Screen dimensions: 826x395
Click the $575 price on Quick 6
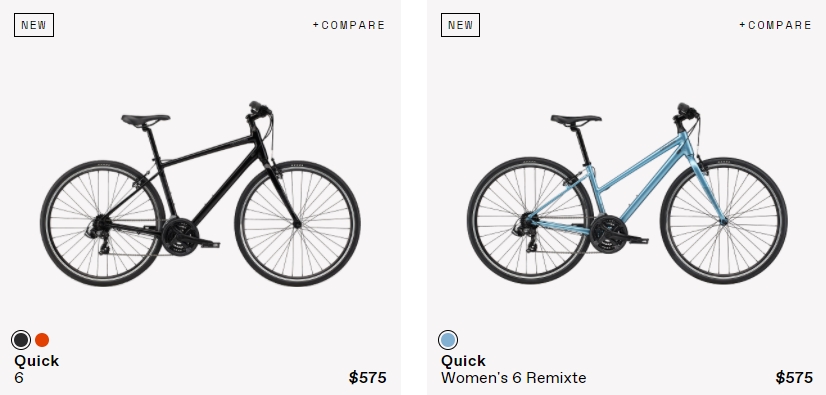click(x=368, y=378)
